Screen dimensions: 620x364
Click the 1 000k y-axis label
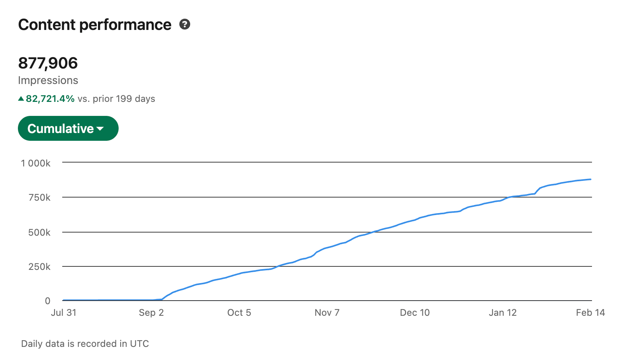[36, 163]
